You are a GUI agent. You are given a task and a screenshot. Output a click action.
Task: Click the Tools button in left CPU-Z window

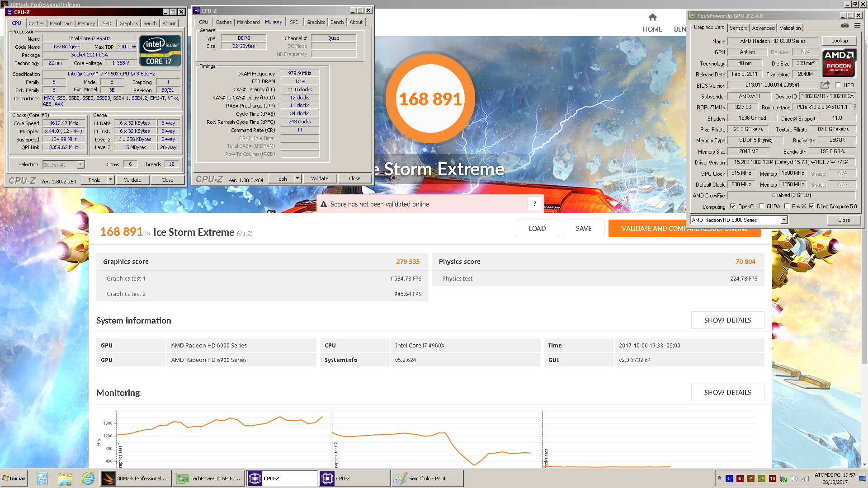(94, 180)
